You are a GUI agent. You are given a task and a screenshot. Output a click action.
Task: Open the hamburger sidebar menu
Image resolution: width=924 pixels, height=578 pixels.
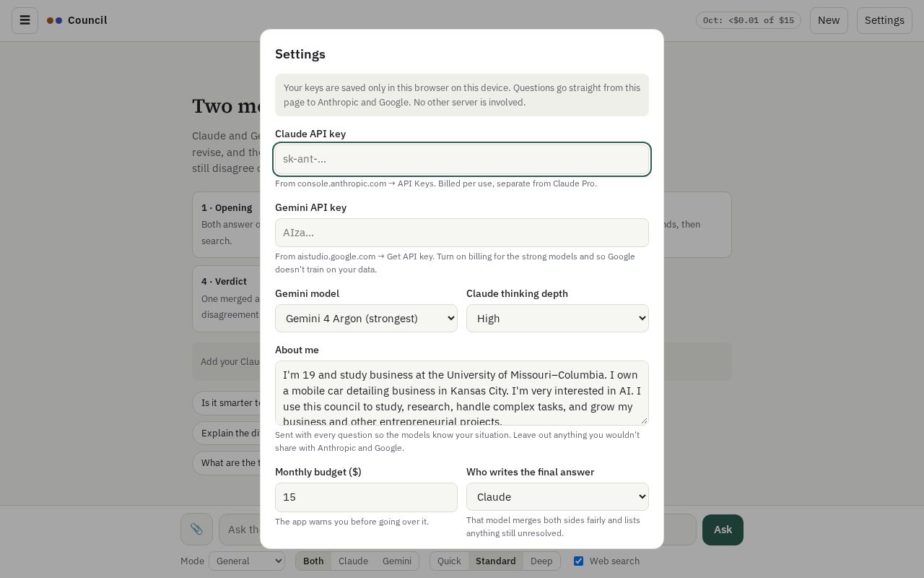(x=25, y=20)
